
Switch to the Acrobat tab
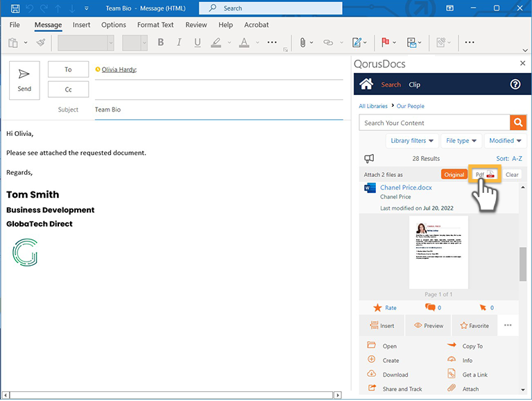257,25
